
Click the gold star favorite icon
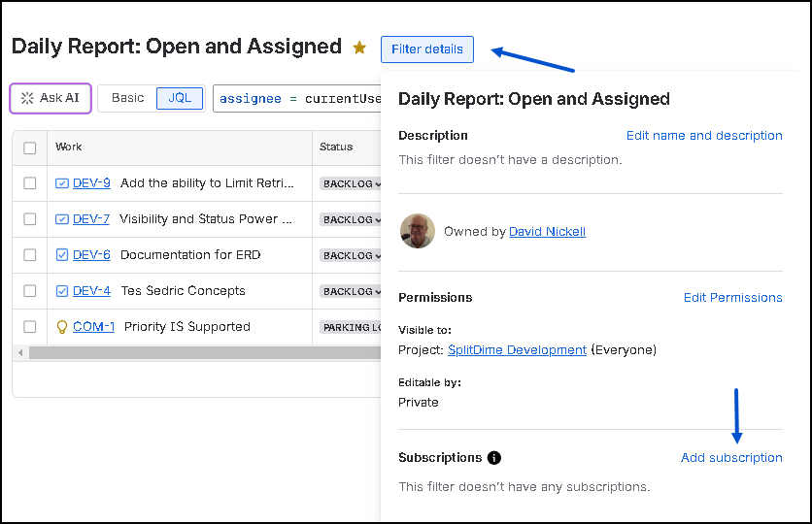[359, 48]
